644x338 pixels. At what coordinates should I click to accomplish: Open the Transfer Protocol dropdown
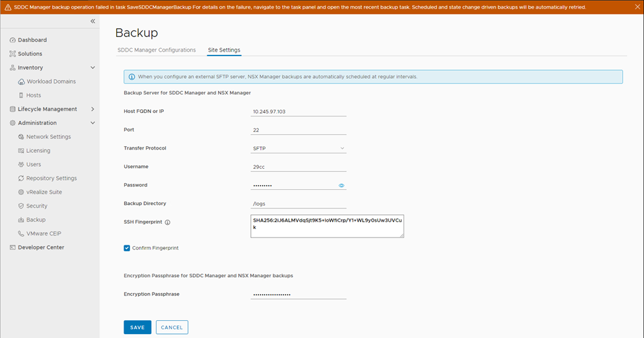point(298,149)
